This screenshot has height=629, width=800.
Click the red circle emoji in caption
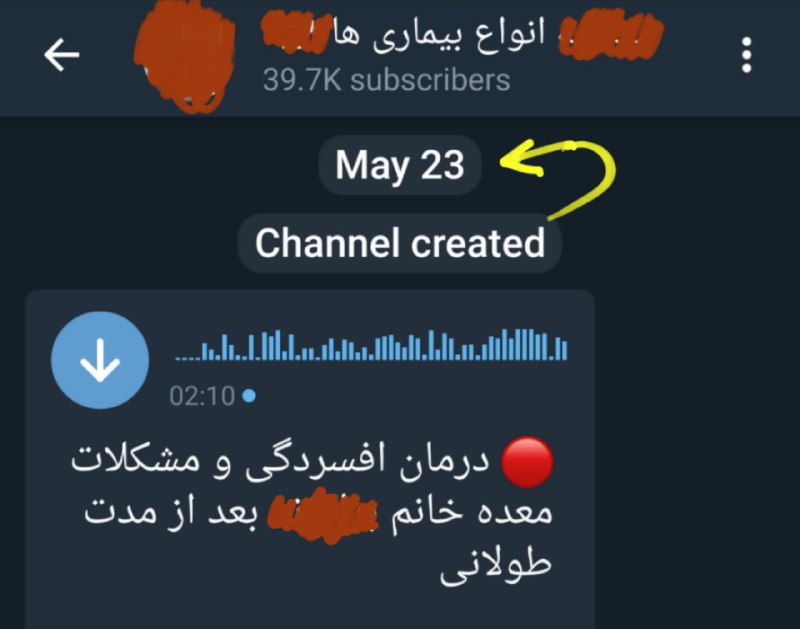click(527, 462)
